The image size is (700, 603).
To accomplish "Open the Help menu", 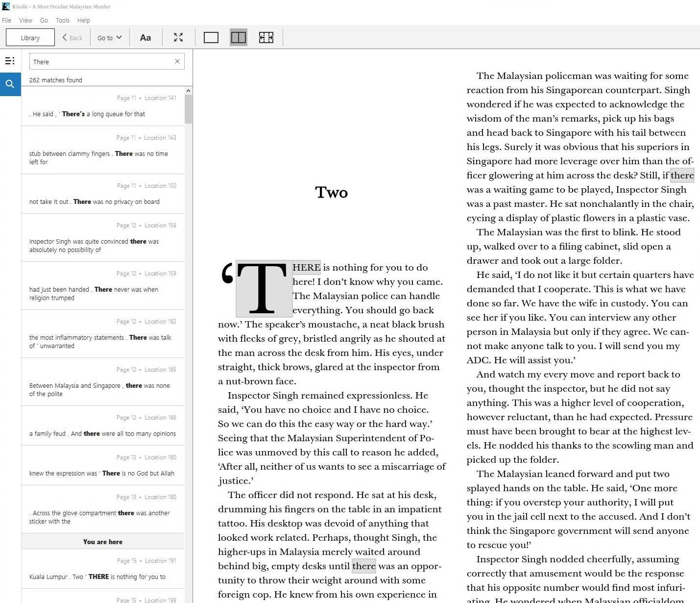I will pos(84,20).
